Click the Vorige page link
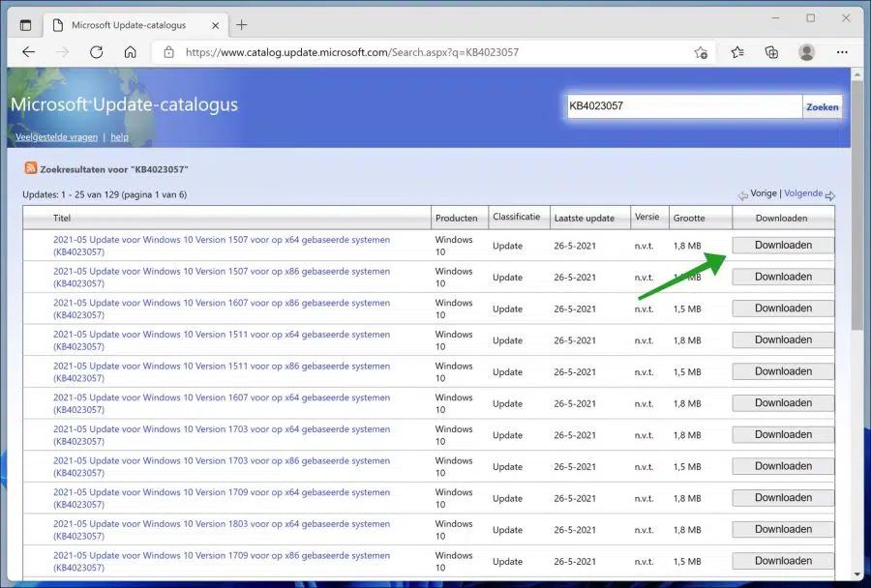Image resolution: width=871 pixels, height=588 pixels. click(764, 193)
